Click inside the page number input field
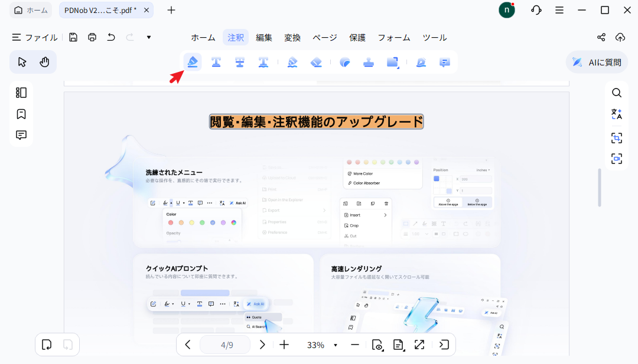This screenshot has width=638, height=364. point(225,345)
